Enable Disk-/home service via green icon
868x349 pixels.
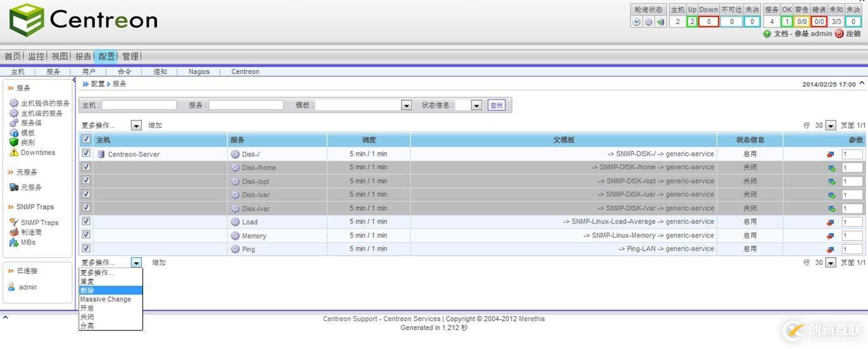831,168
